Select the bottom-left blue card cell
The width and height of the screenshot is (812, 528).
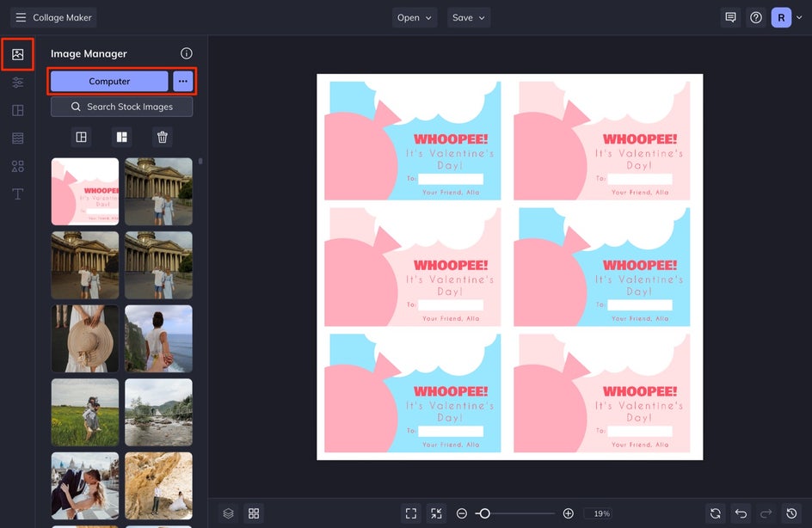tap(413, 393)
